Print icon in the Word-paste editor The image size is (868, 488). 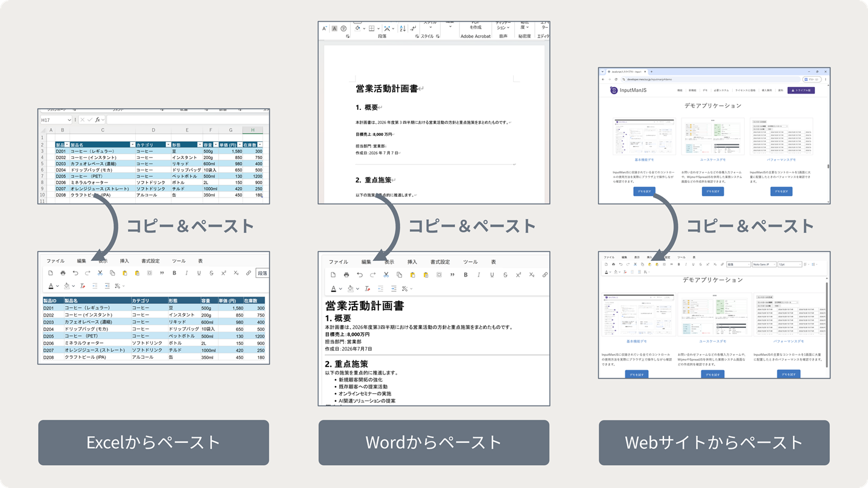click(346, 275)
